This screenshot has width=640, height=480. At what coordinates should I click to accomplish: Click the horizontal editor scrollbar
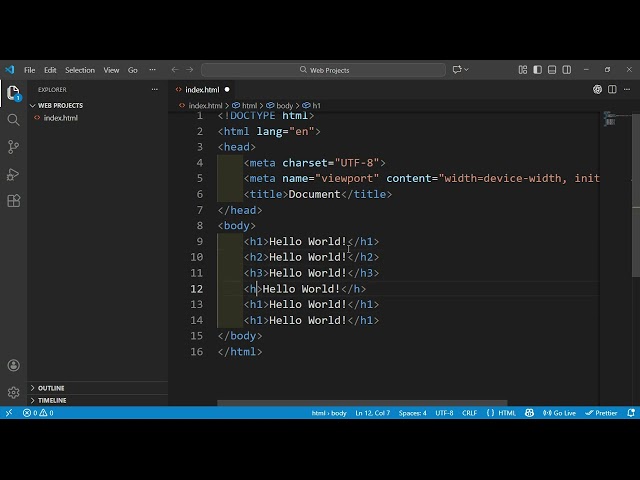[x=362, y=403]
